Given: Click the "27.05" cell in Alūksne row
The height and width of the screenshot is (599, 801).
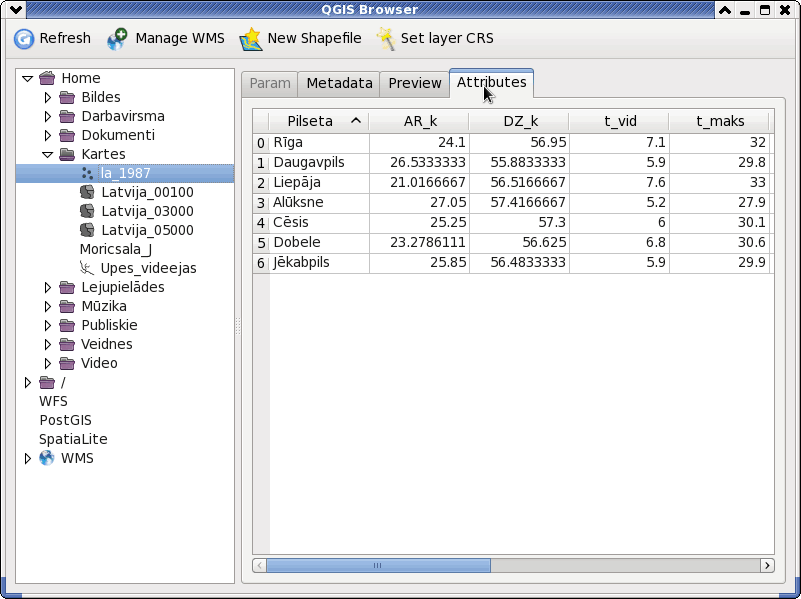Looking at the screenshot, I should point(419,203).
